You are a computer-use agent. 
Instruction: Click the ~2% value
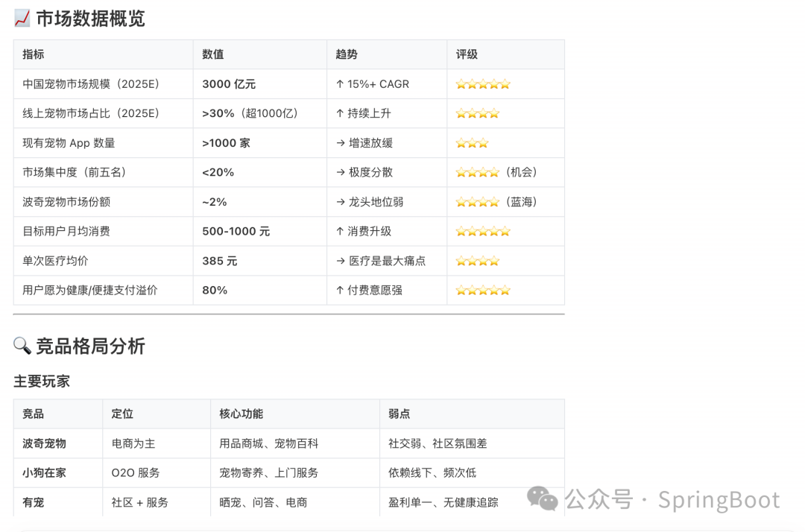(215, 202)
